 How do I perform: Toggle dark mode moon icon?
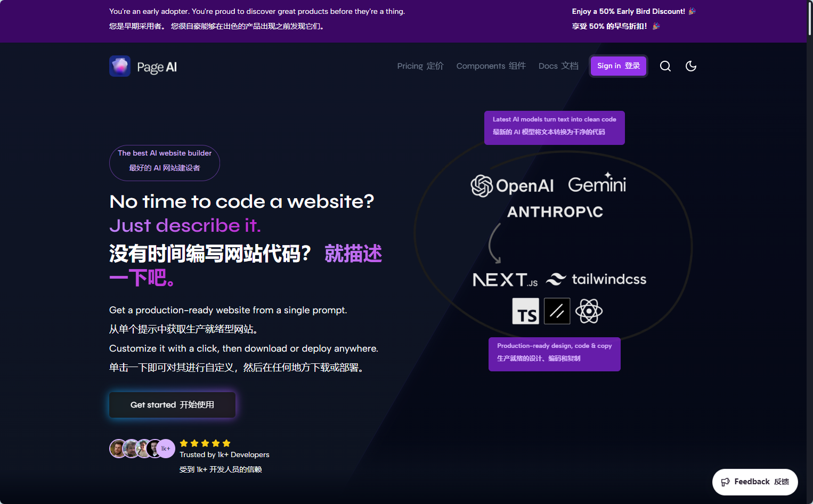691,66
